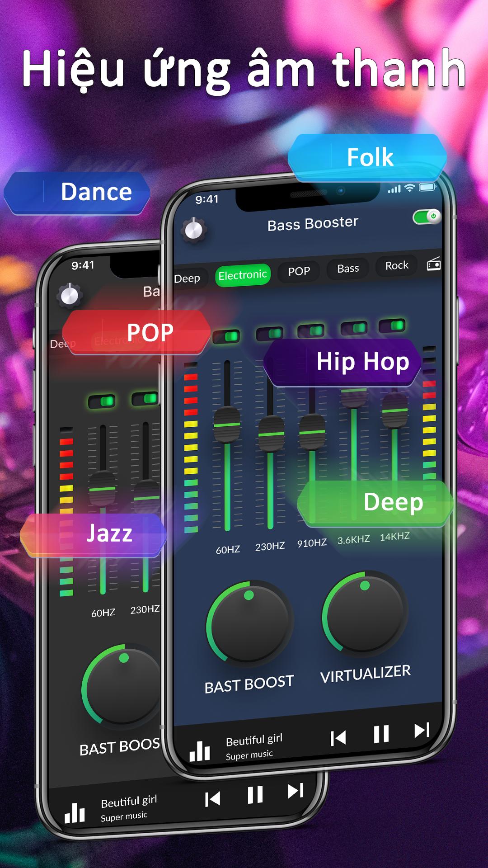Click the battery icon in front phone status bar
488x868 pixels.
click(427, 187)
